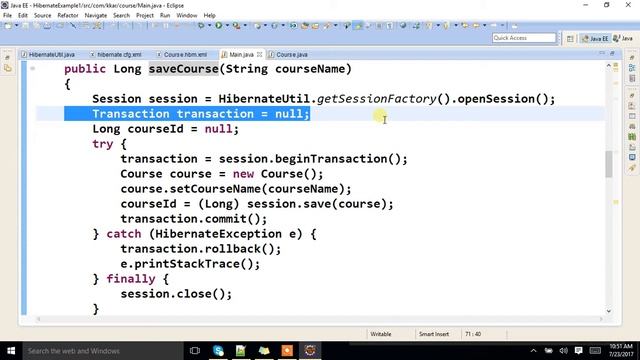Expand the Run dropdown arrow

click(x=227, y=26)
